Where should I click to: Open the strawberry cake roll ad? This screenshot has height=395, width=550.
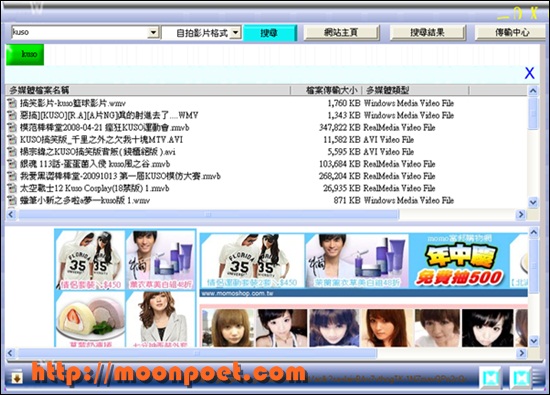click(90, 319)
